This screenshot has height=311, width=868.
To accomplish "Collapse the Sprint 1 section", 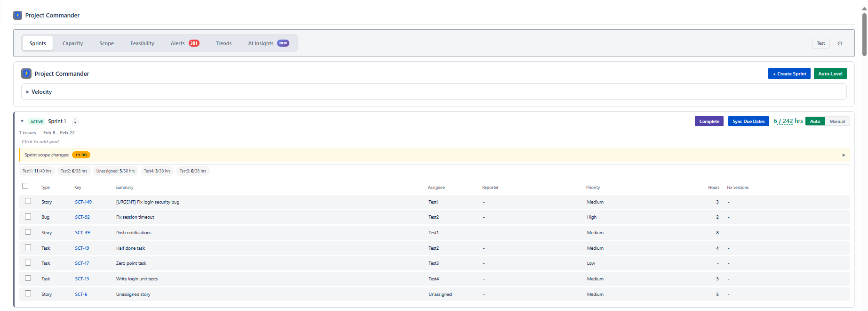I will click(22, 121).
